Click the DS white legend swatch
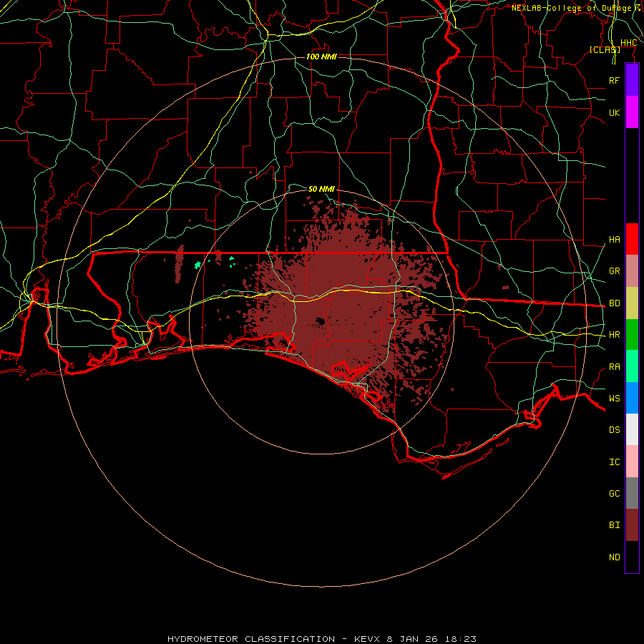644x644 pixels. 632,429
